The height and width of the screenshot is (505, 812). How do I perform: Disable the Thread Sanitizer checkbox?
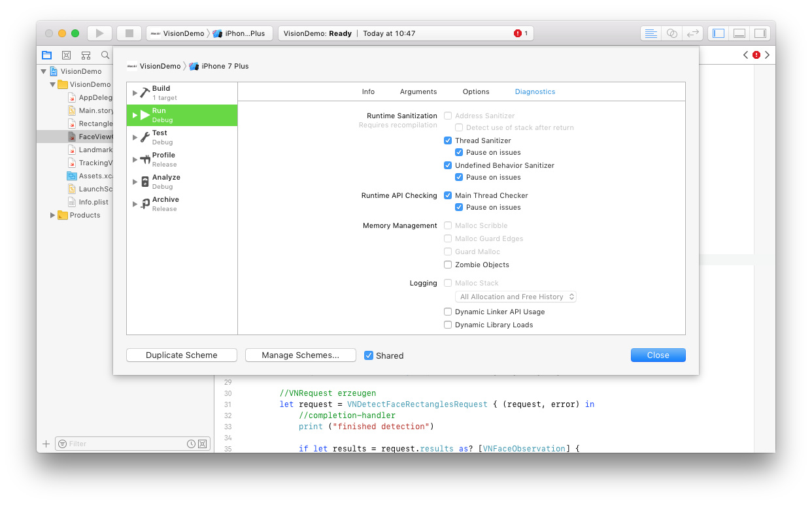[448, 140]
